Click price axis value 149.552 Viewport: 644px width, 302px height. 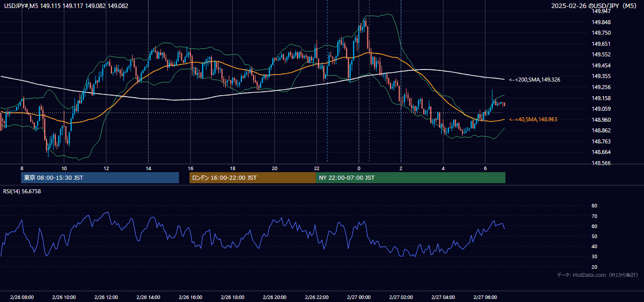coord(601,54)
